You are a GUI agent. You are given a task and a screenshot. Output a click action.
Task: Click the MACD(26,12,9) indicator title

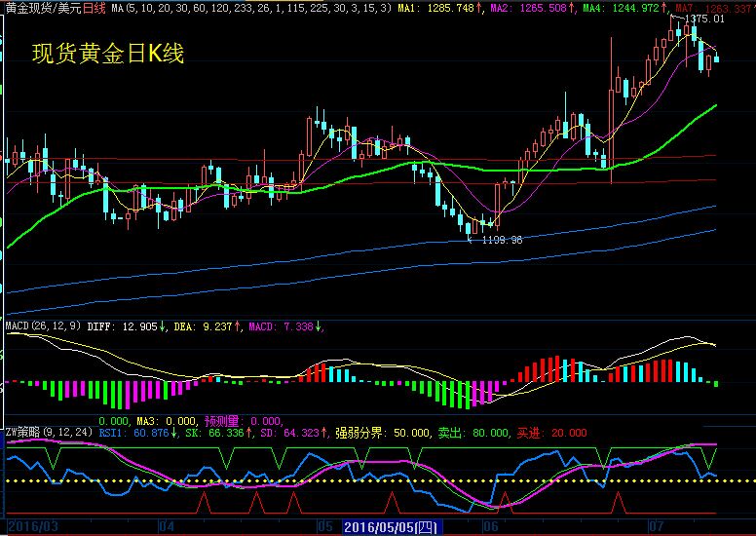pyautogui.click(x=44, y=326)
